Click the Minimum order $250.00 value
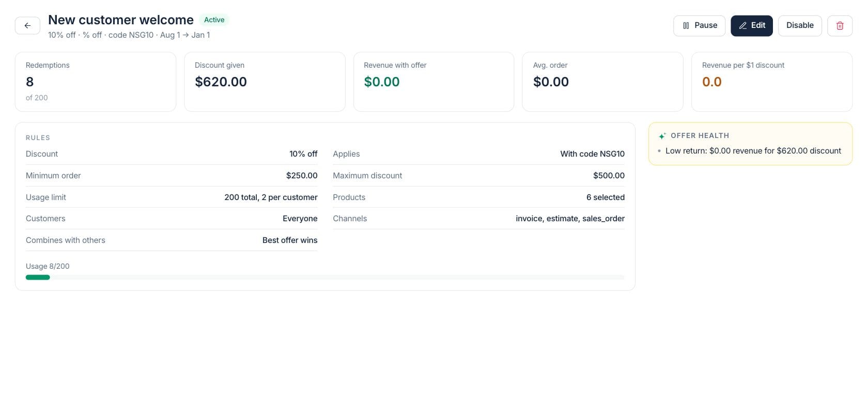The image size is (868, 412). (302, 176)
